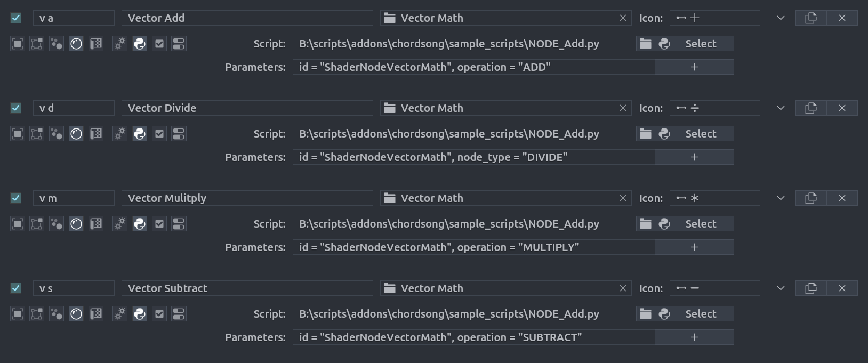
Task: Choose Python script type icon in 'v d' row
Action: pyautogui.click(x=140, y=134)
